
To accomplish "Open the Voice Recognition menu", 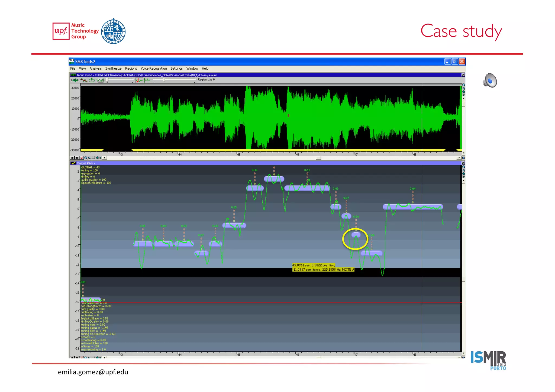I will [x=154, y=69].
